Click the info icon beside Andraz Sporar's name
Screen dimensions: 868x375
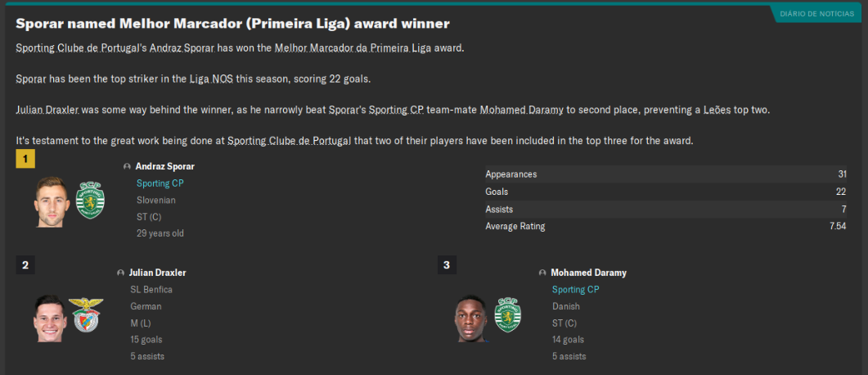pos(127,166)
